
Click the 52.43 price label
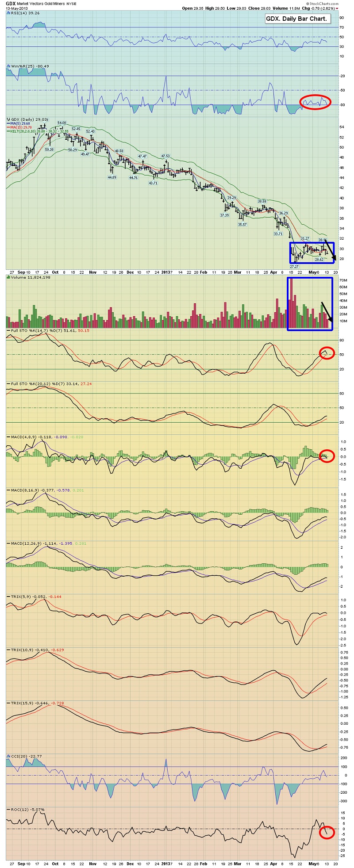click(x=90, y=131)
